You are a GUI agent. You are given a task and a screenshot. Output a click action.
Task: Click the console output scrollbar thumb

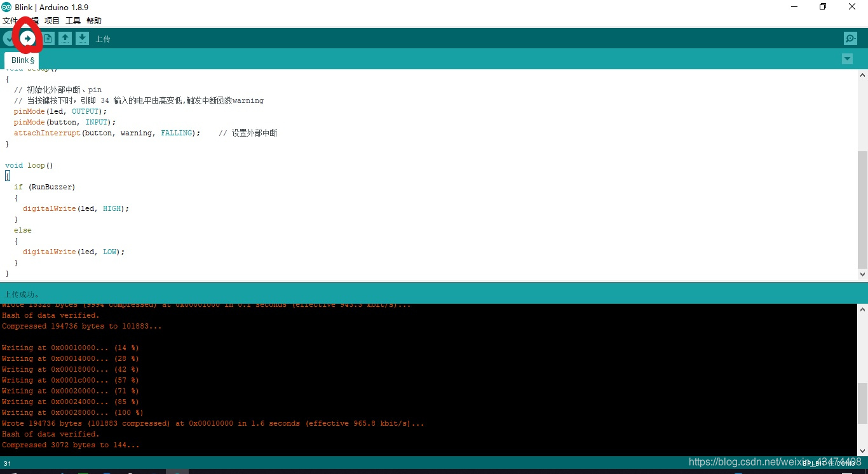[x=862, y=403]
